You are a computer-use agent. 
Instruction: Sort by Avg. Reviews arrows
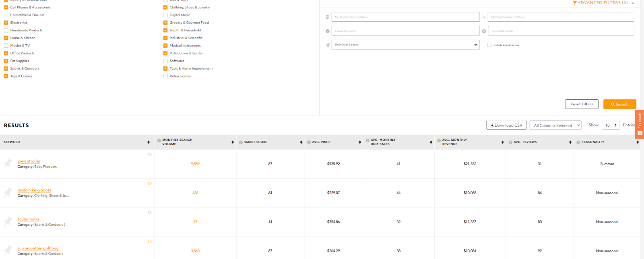pos(570,142)
